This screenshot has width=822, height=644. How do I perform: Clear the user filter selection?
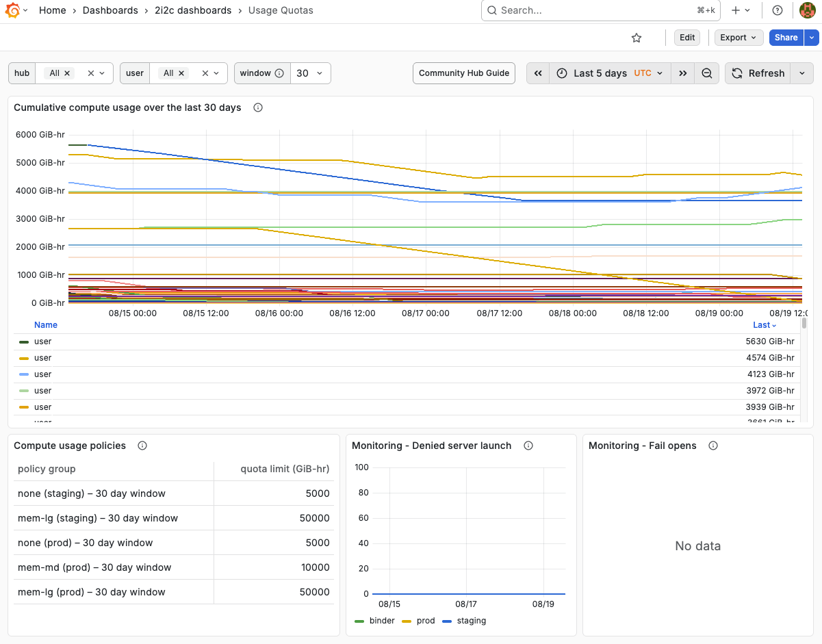point(205,73)
